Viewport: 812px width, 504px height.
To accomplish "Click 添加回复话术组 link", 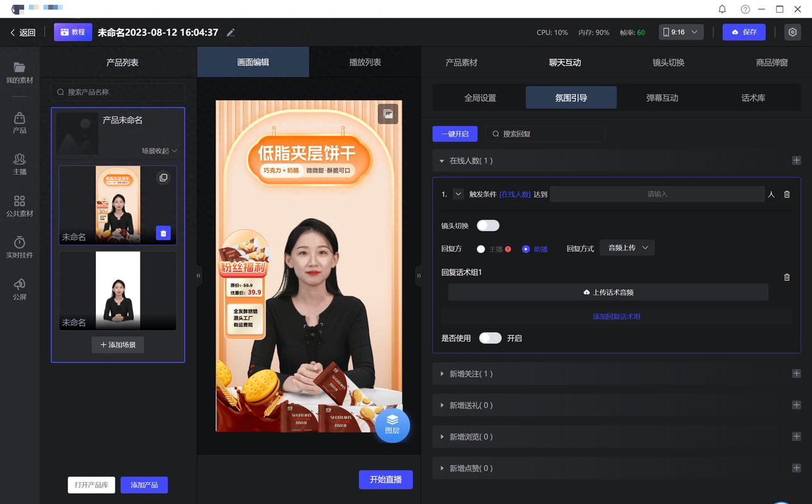I will click(x=617, y=316).
